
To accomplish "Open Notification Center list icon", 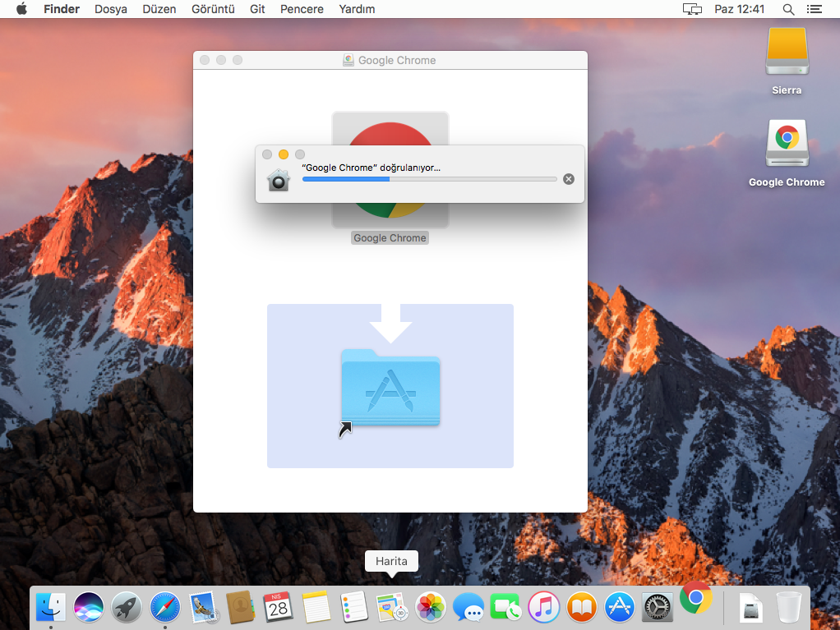I will tap(815, 9).
